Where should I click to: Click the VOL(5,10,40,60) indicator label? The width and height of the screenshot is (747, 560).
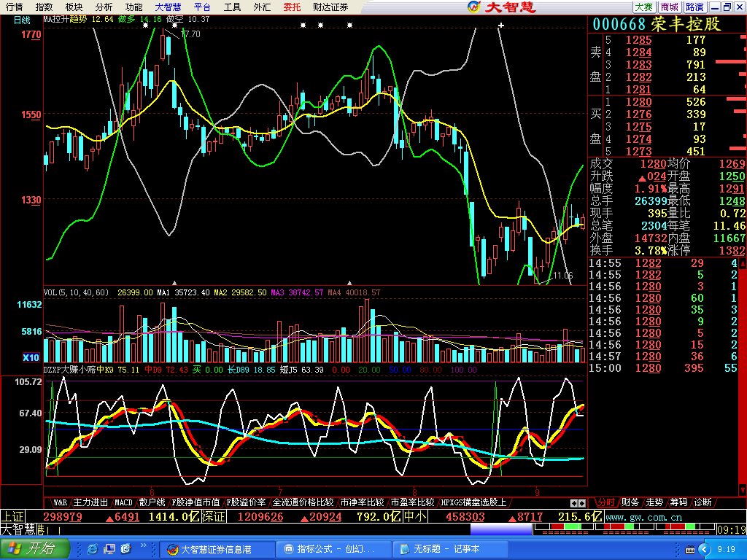click(x=76, y=292)
